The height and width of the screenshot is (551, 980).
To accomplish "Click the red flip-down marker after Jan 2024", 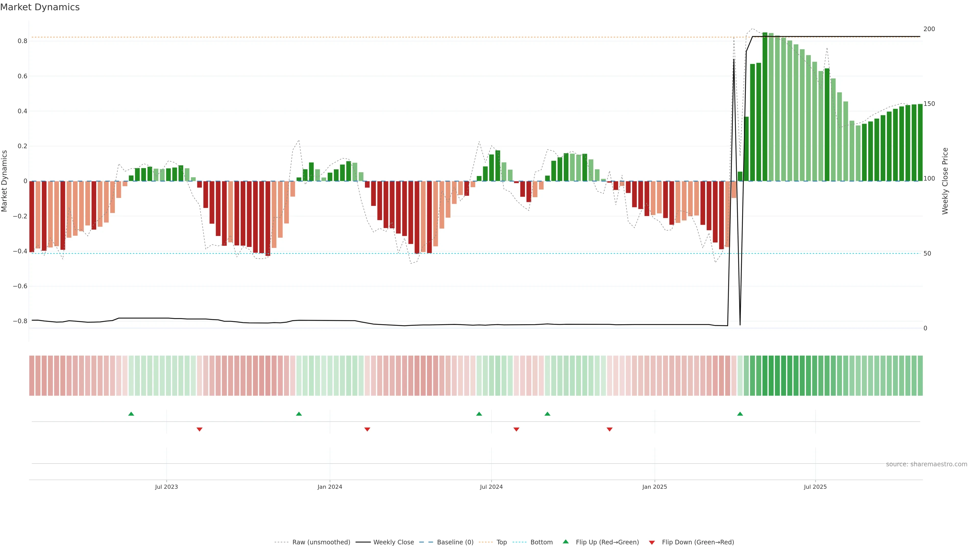I will click(367, 429).
